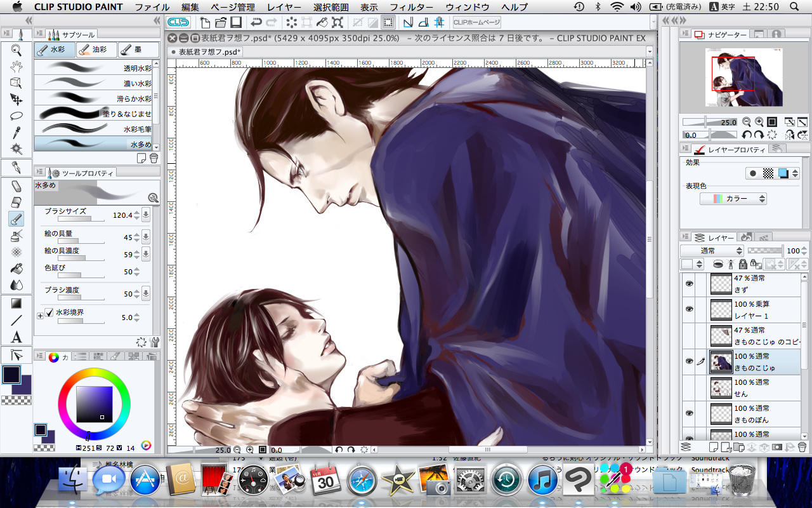Open the CLIP STUDIO logo button
The width and height of the screenshot is (812, 508).
(179, 22)
